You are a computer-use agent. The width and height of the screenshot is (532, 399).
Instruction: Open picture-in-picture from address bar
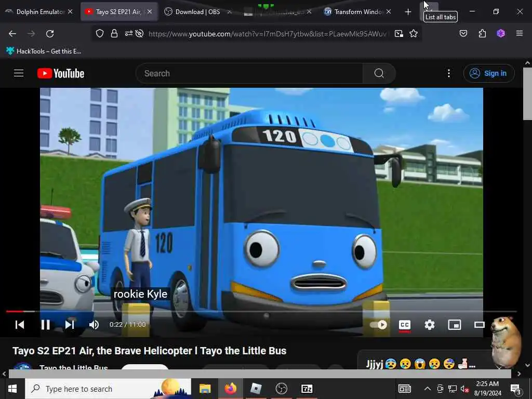(399, 34)
